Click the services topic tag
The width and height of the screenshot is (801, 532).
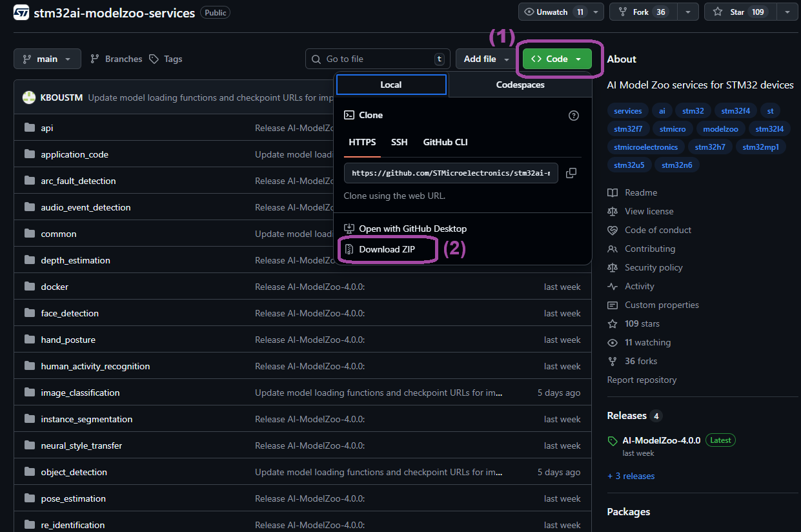pos(628,111)
